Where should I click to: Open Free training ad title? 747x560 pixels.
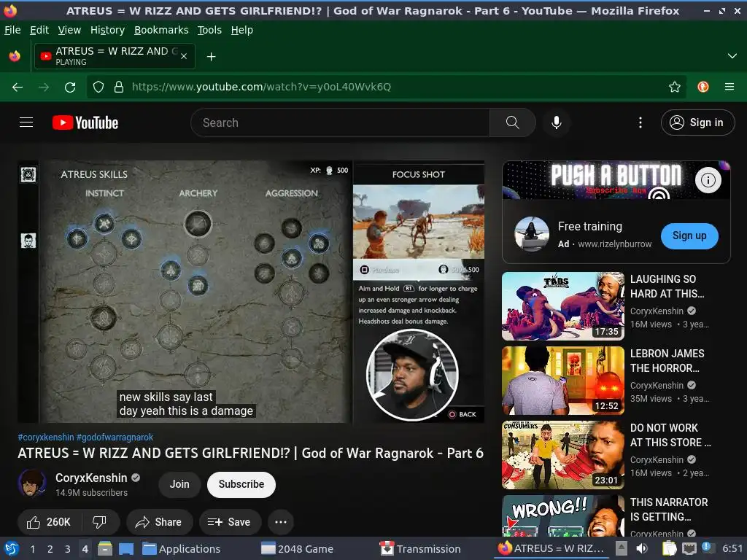click(589, 226)
